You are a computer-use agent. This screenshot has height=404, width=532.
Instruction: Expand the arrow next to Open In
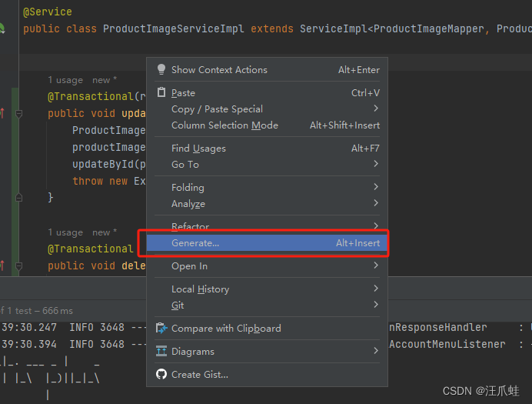pos(376,265)
